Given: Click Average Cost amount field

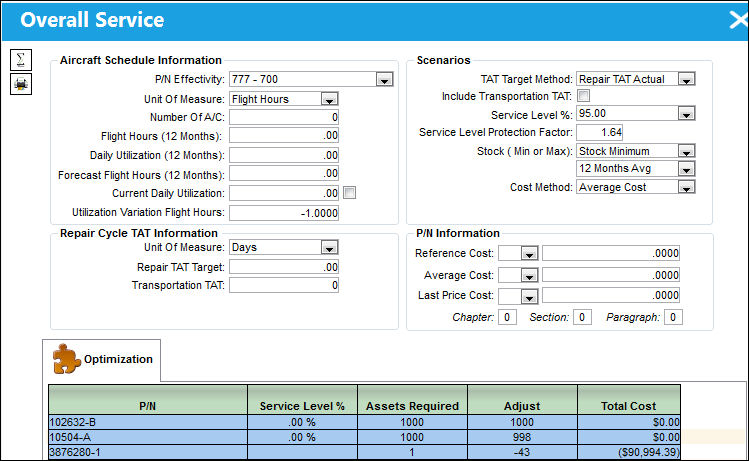Looking at the screenshot, I should coord(611,275).
